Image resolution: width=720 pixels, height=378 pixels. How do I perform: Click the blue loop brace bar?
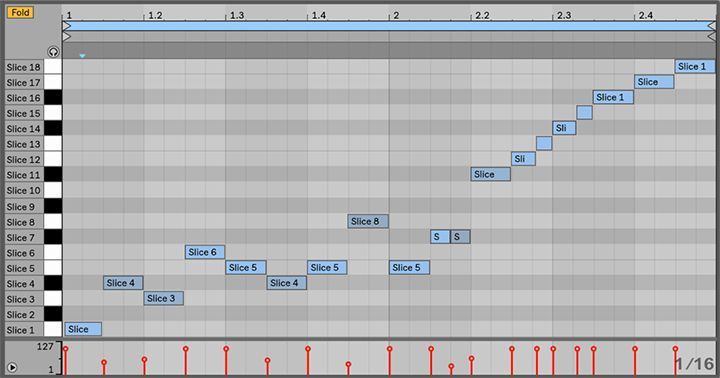[389, 26]
